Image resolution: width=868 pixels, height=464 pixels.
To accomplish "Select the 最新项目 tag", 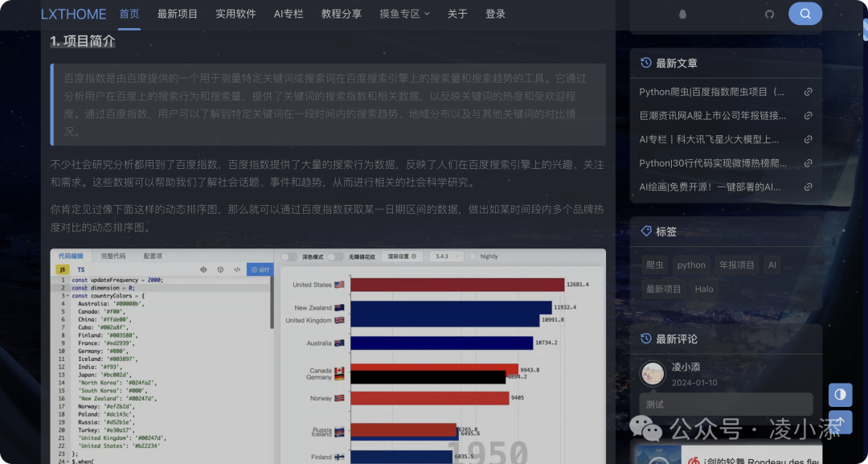I will (x=663, y=289).
